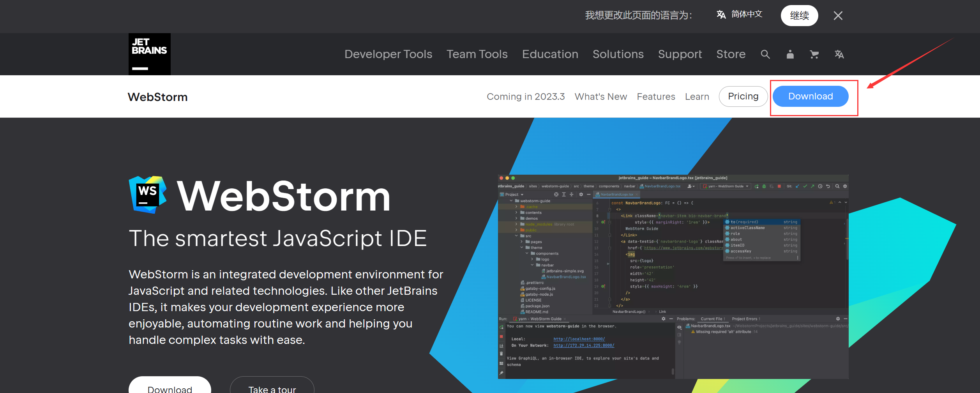Open the 简体中文 language selection
The height and width of the screenshot is (393, 980).
(747, 14)
